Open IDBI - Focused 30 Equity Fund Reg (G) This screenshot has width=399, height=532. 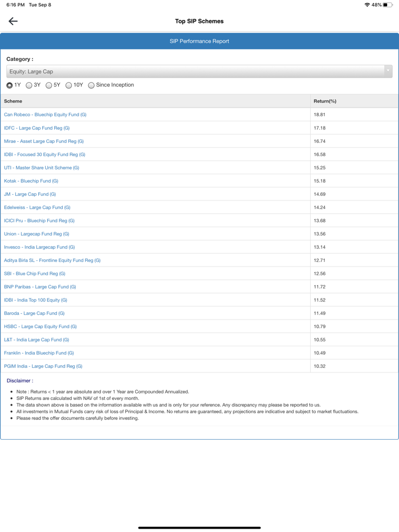(x=44, y=154)
